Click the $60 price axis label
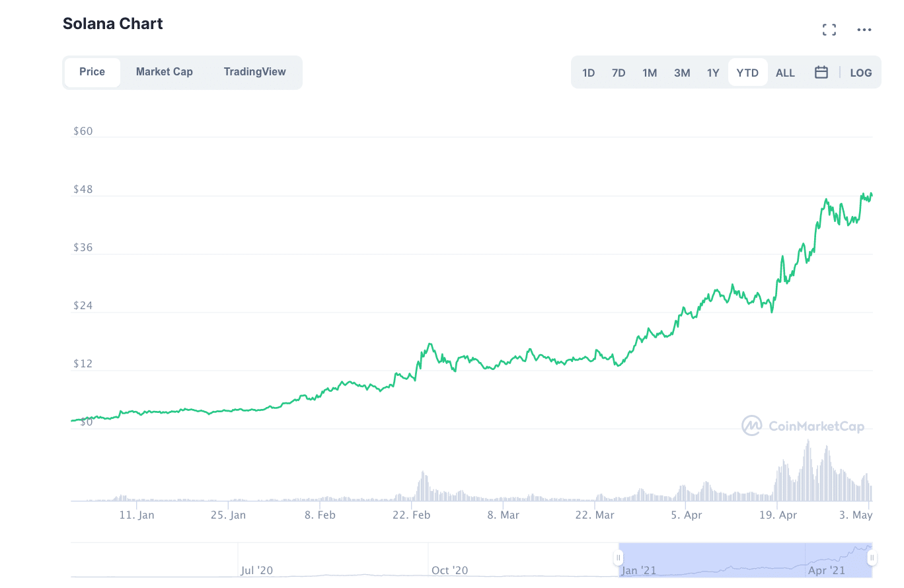904x588 pixels. [x=83, y=131]
